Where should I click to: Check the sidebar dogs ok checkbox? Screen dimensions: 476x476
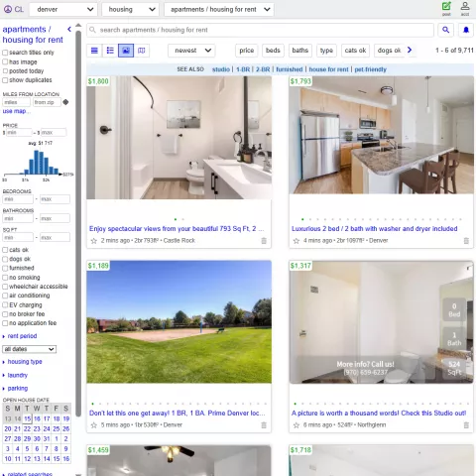click(5, 259)
